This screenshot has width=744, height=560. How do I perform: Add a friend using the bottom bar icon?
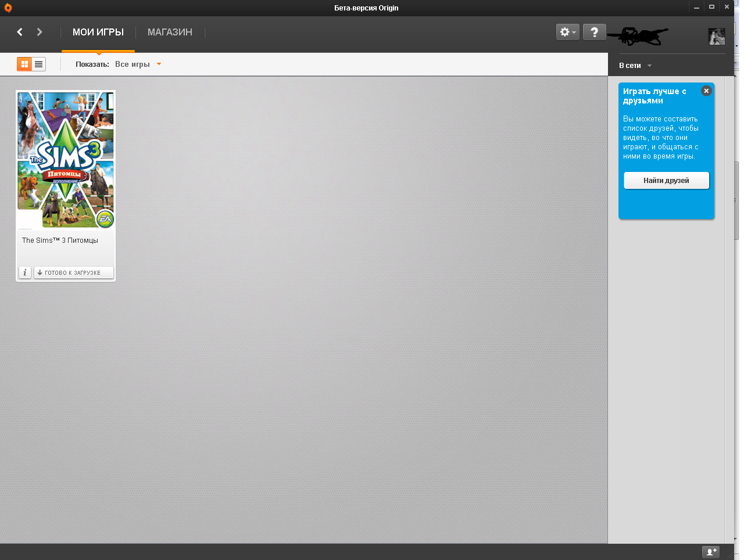[x=711, y=552]
